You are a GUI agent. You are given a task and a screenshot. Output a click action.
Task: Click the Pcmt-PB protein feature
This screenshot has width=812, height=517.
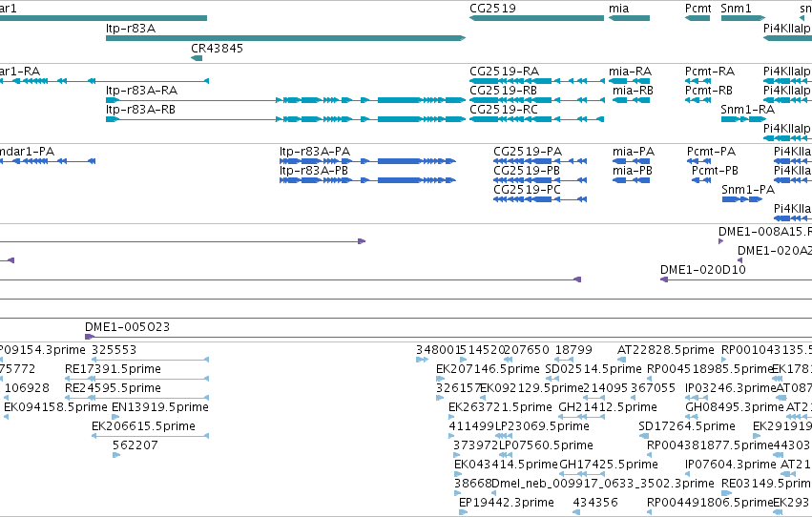click(x=701, y=180)
